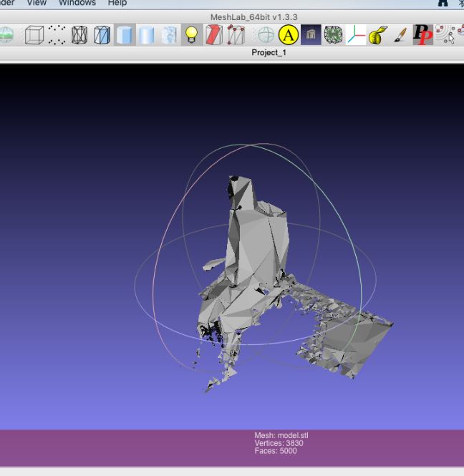Viewport: 464px width, 476px height.
Task: Switch to Wireframe render mode
Action: click(x=79, y=35)
